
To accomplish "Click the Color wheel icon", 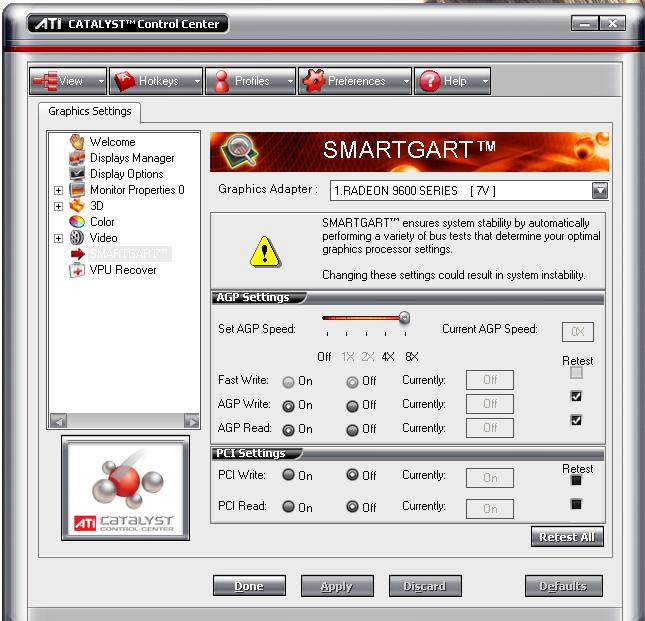I will [x=77, y=222].
